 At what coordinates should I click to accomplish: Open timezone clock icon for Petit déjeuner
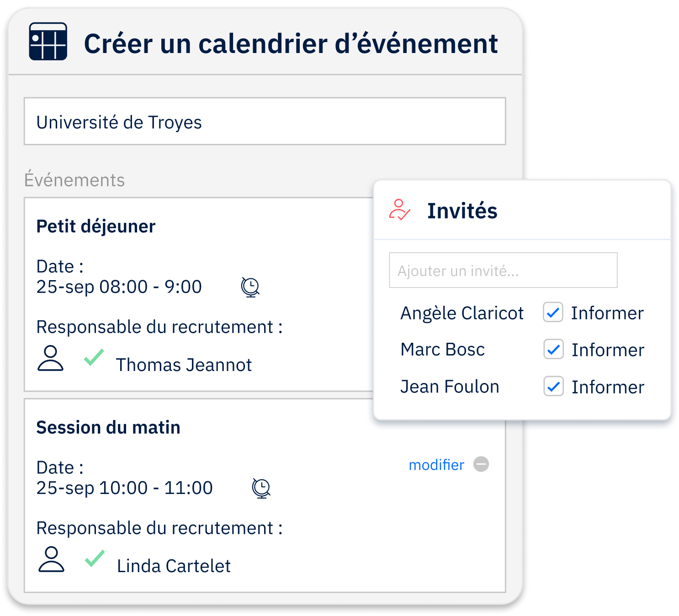pyautogui.click(x=250, y=287)
